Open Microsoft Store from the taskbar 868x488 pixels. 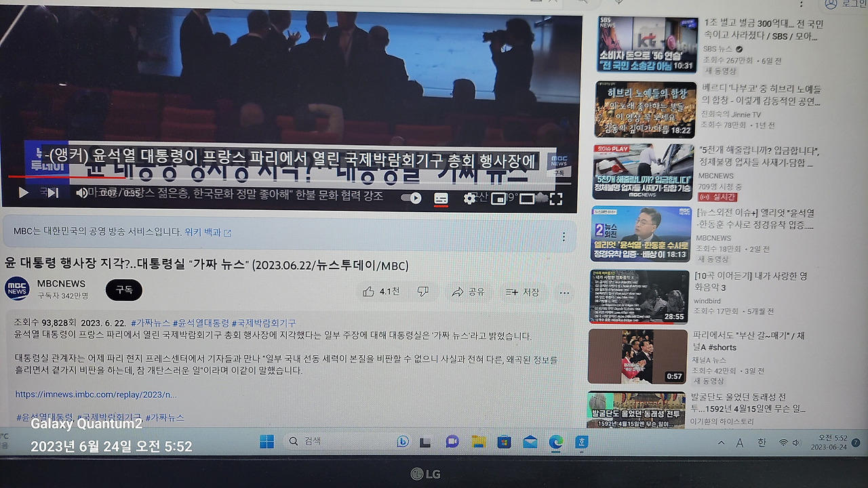tap(504, 442)
